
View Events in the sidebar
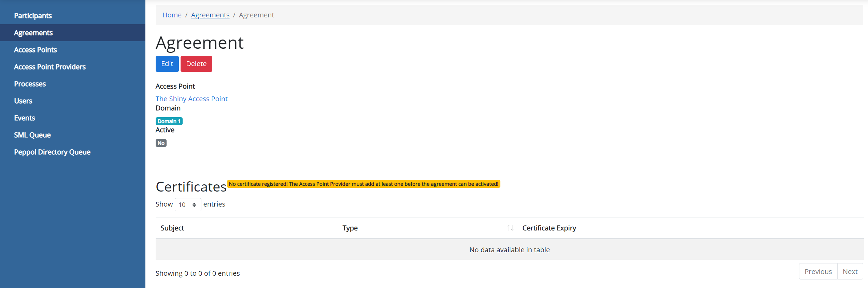click(24, 118)
